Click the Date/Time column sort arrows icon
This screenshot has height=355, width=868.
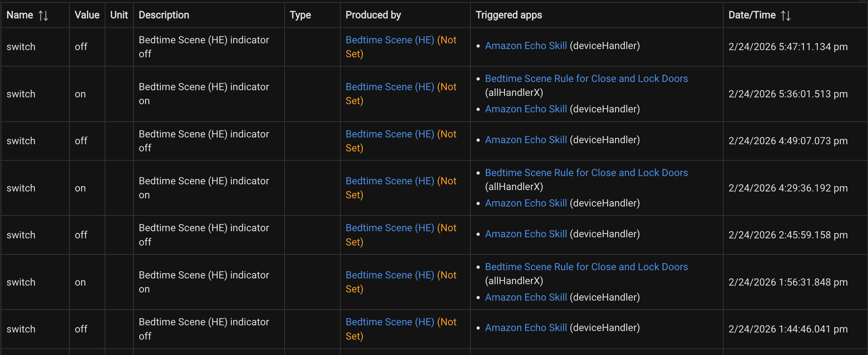[x=785, y=15]
